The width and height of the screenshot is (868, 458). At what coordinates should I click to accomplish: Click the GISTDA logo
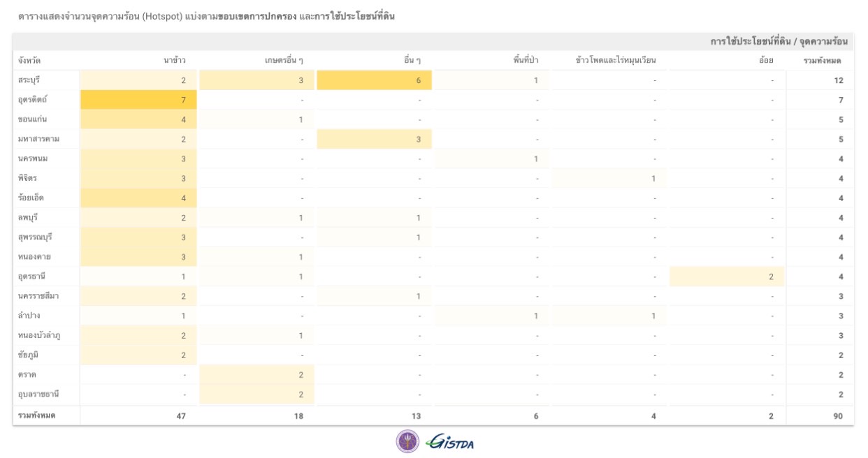coord(451,442)
